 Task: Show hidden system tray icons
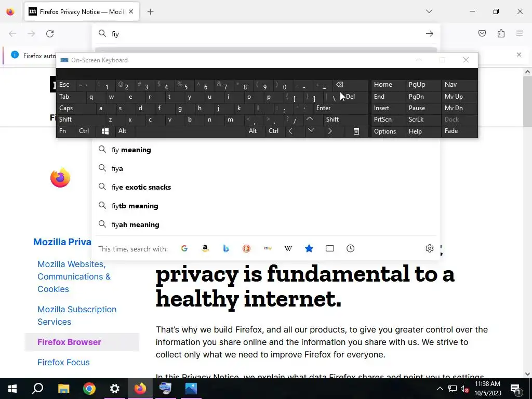(x=440, y=389)
